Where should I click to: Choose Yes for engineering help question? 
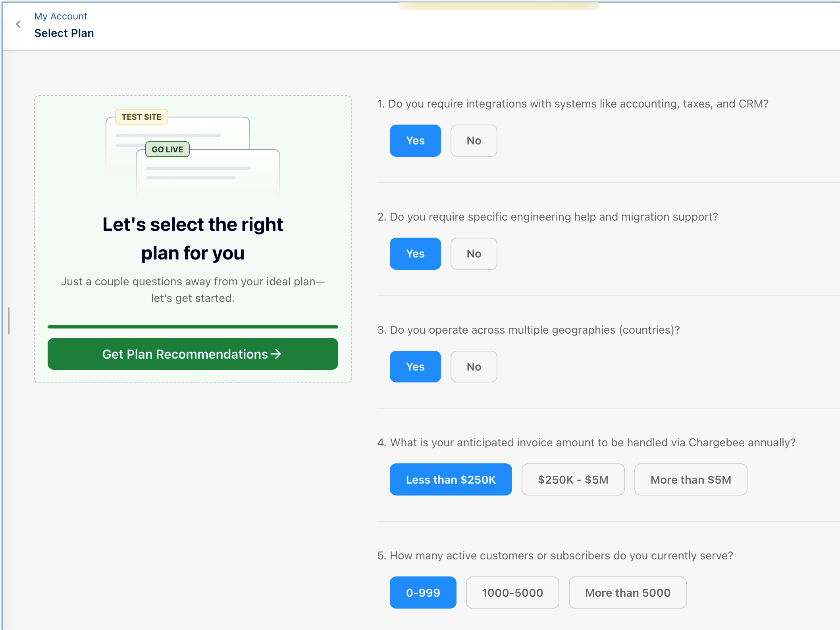click(415, 254)
